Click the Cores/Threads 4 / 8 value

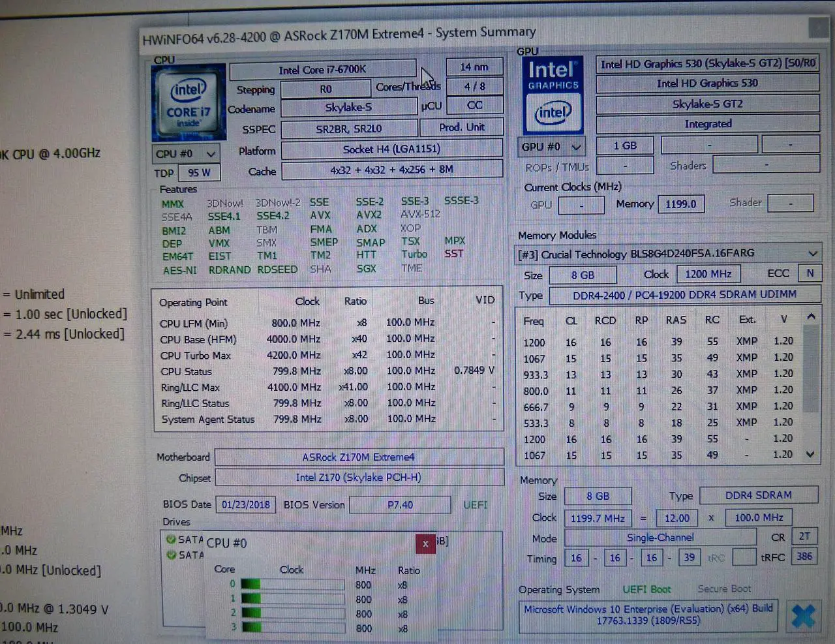(x=474, y=86)
